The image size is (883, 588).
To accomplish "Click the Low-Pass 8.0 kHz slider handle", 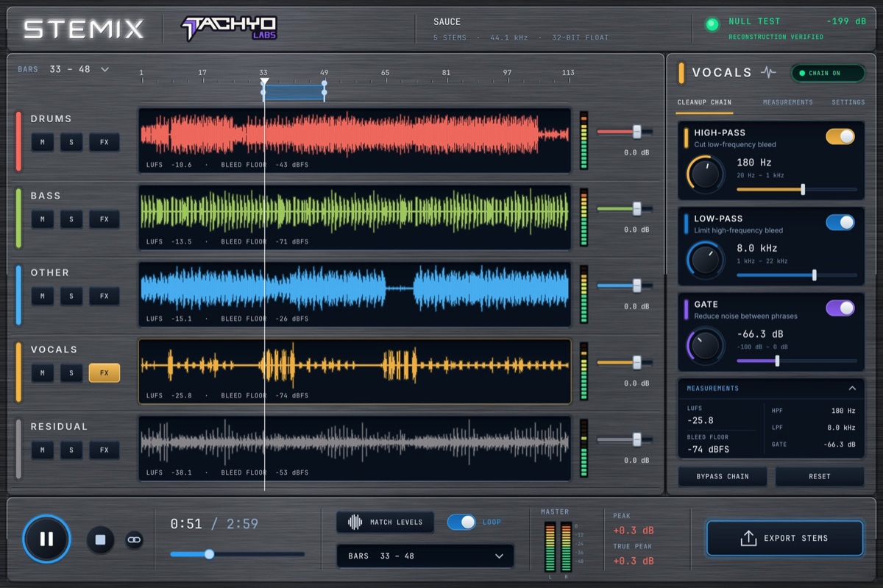I will pos(815,275).
